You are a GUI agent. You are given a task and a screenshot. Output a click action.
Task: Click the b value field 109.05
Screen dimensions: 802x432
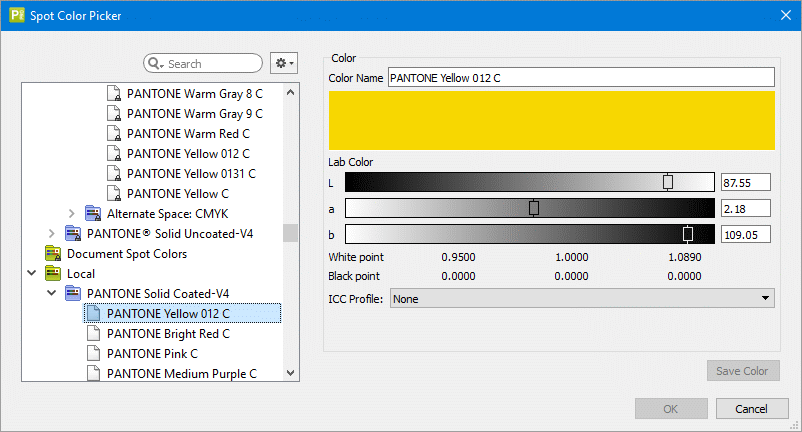pyautogui.click(x=746, y=235)
